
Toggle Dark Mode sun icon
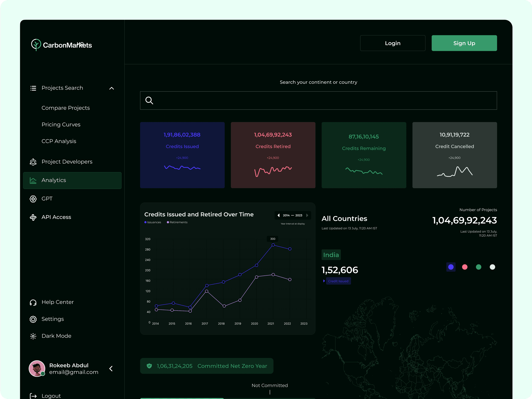tap(33, 336)
